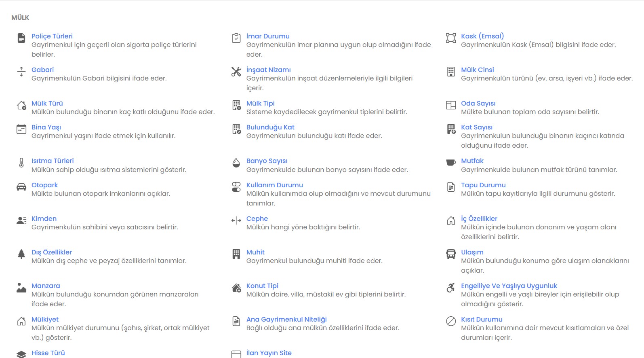644x358 pixels.
Task: Go to Oda Sayısı definitions
Action: 478,103
